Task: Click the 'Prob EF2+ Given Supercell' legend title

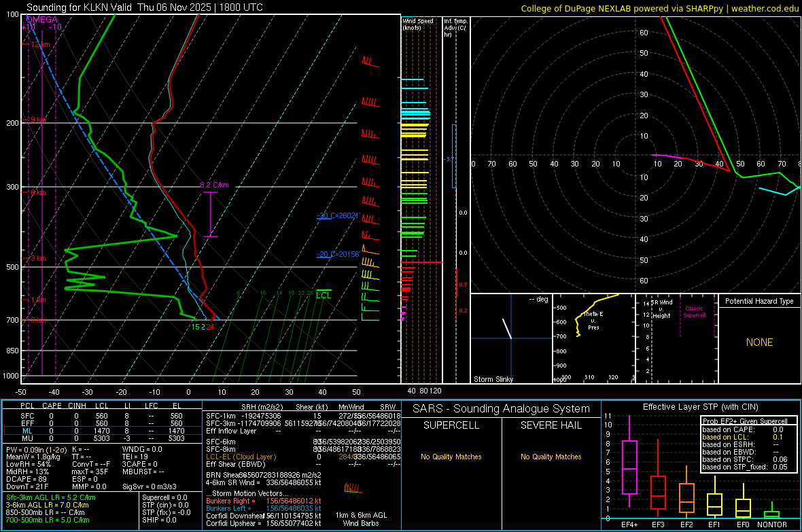Action: pos(745,421)
